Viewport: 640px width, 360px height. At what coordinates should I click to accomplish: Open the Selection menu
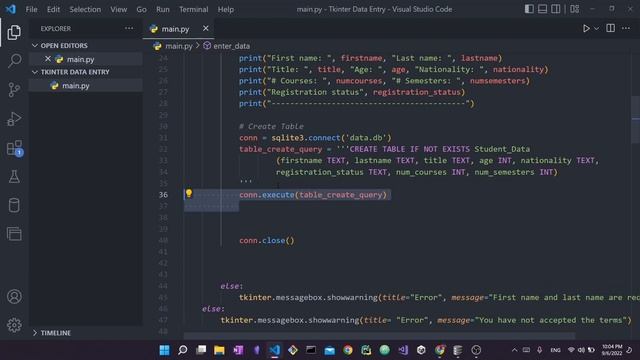coord(85,9)
